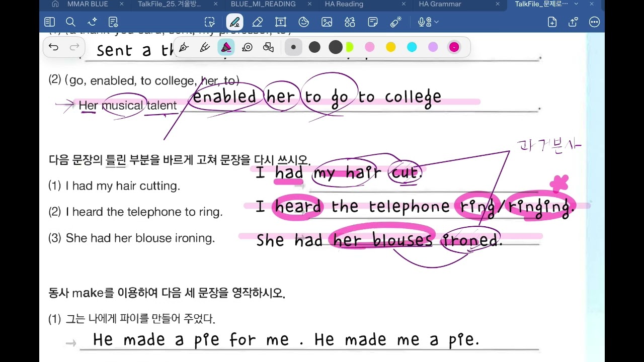Click the line '그는 나에게 파이를 만들어 주었다.'
644x362 pixels.
140,319
